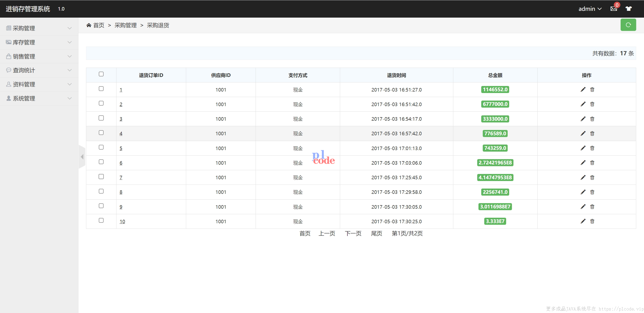Click the 1146552.0 total amount badge
Image resolution: width=644 pixels, height=313 pixels.
pyautogui.click(x=495, y=90)
